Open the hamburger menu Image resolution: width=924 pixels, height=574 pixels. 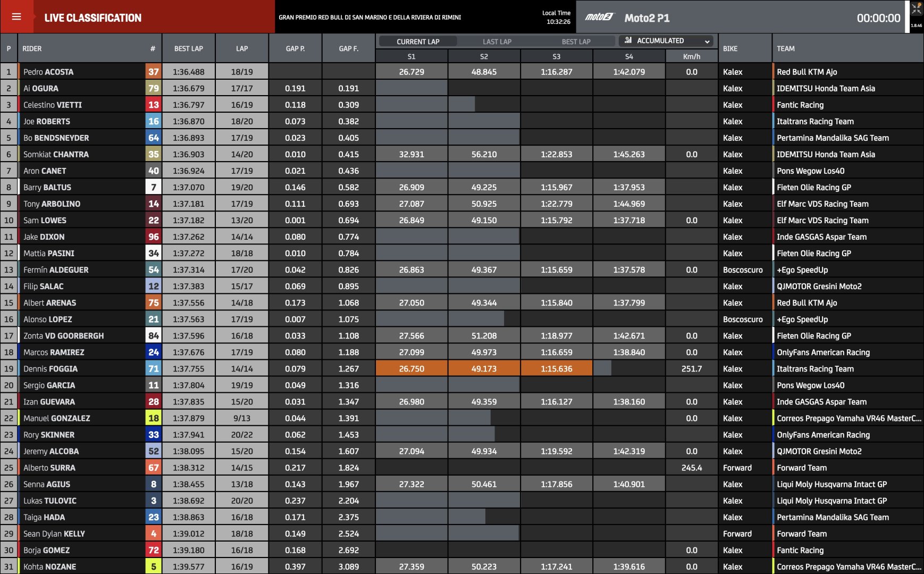click(x=16, y=17)
